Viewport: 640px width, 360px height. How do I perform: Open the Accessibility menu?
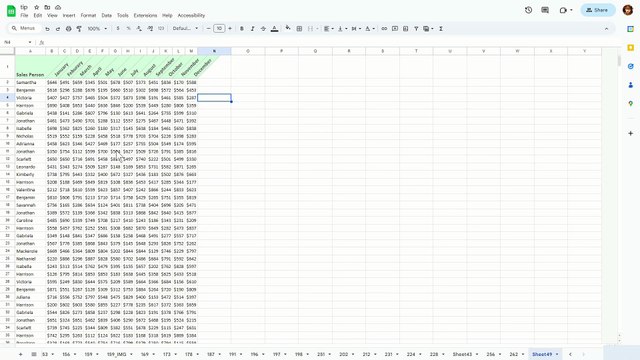191,16
